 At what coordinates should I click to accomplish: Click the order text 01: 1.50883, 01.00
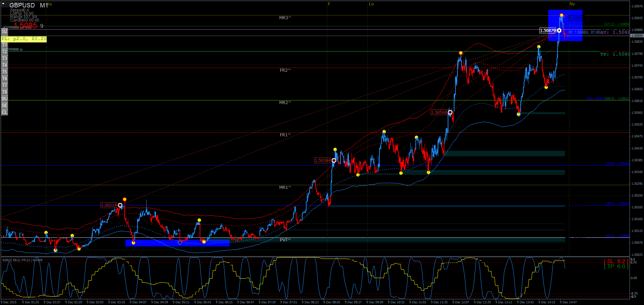[584, 32]
